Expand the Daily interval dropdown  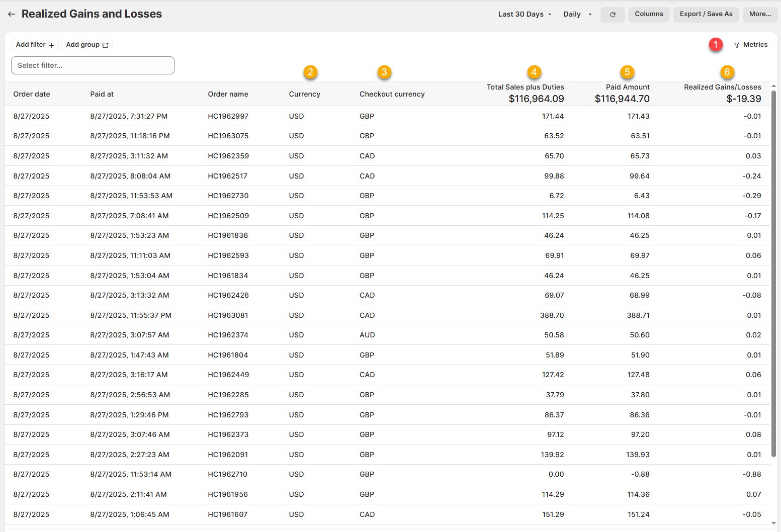point(577,14)
